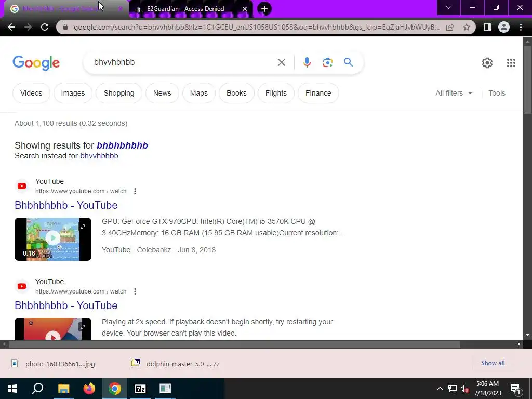This screenshot has height=399, width=532.
Task: Click the horizontal page scrollbar
Action: 234,344
